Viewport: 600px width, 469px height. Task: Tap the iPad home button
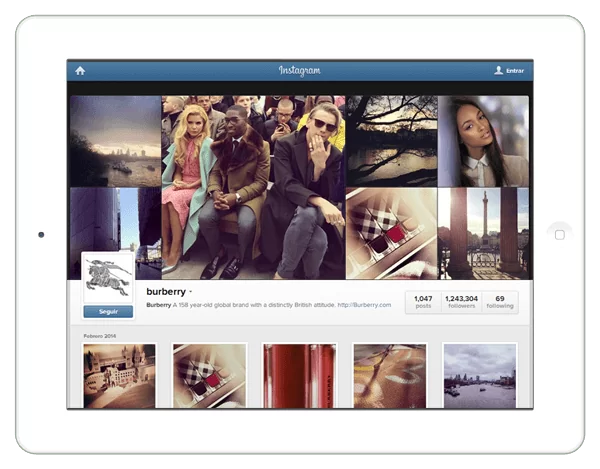pyautogui.click(x=559, y=234)
